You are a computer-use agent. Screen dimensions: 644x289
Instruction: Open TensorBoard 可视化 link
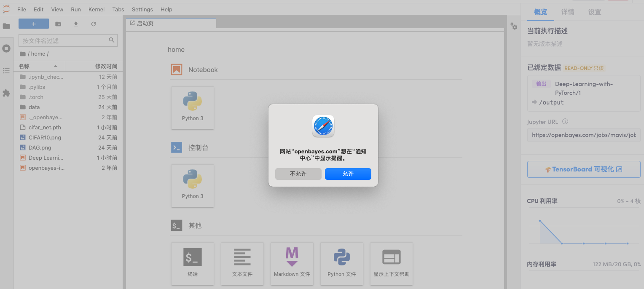tap(583, 169)
